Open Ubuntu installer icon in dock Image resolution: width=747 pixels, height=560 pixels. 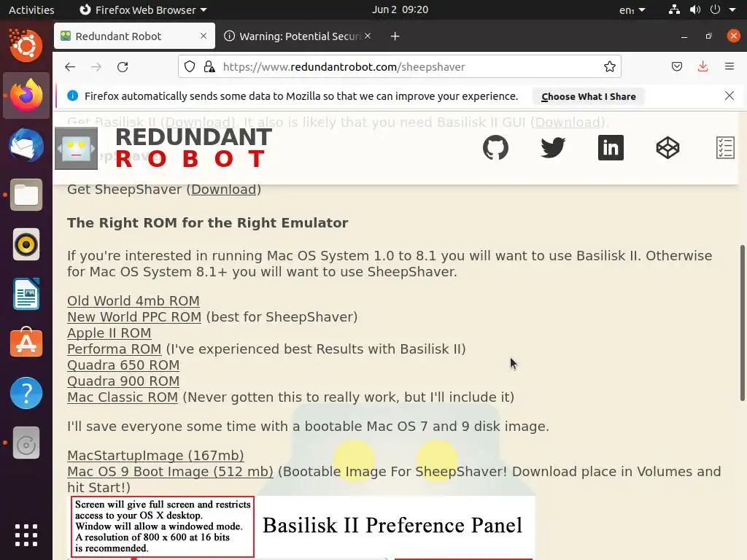(26, 46)
